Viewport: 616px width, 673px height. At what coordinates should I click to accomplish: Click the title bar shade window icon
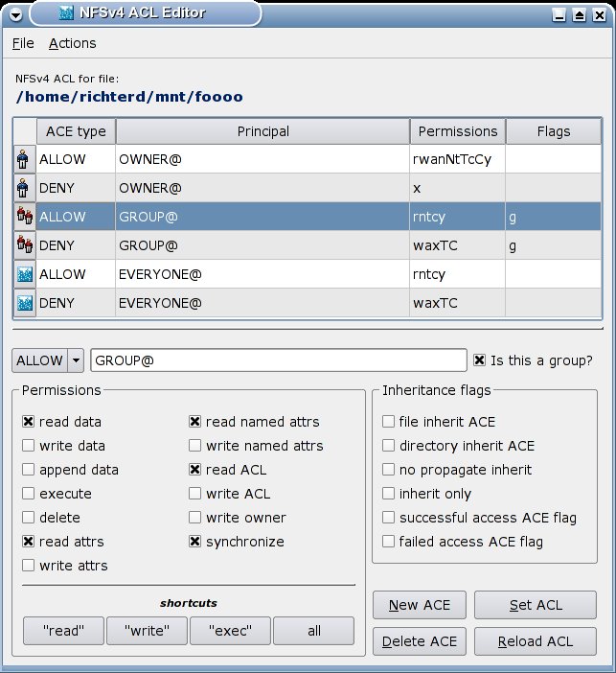[579, 14]
